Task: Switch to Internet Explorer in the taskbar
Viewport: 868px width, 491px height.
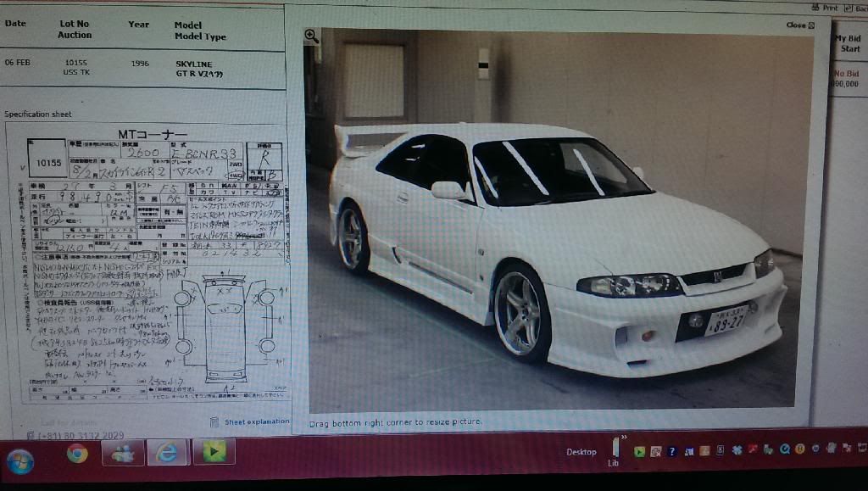Action: pos(168,453)
